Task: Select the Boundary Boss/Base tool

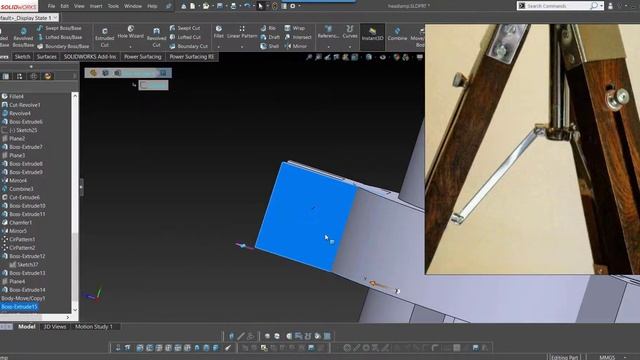Action: click(x=62, y=46)
